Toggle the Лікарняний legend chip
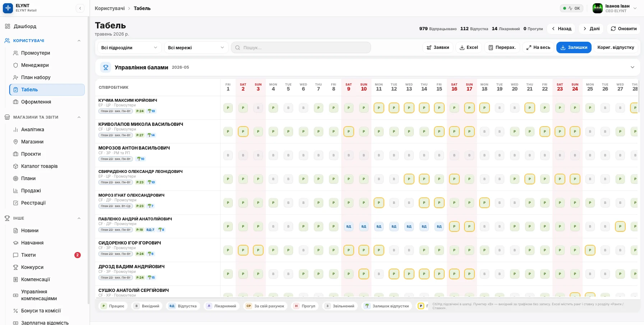Screen dimensions: 644x325 [222, 306]
